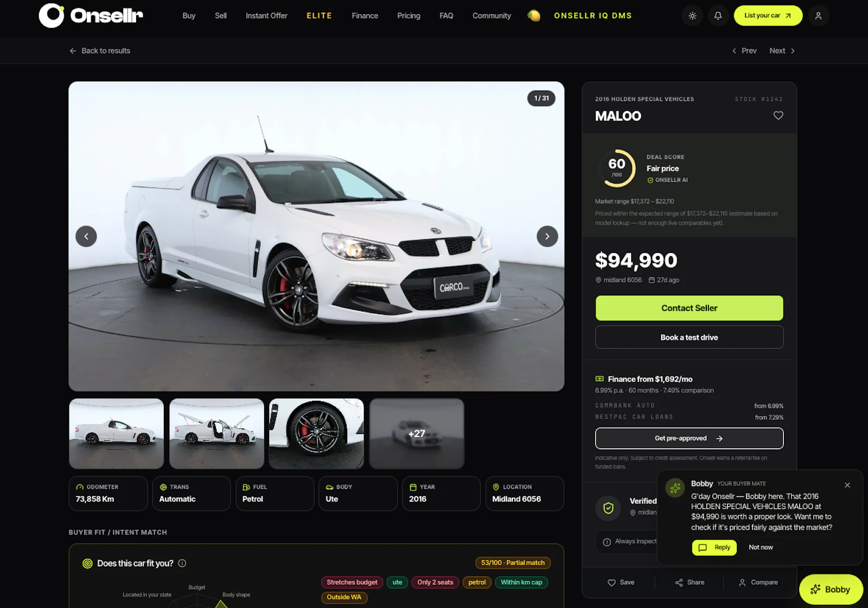Click the 53/100 Partial match badge
868x608 pixels.
coord(513,563)
